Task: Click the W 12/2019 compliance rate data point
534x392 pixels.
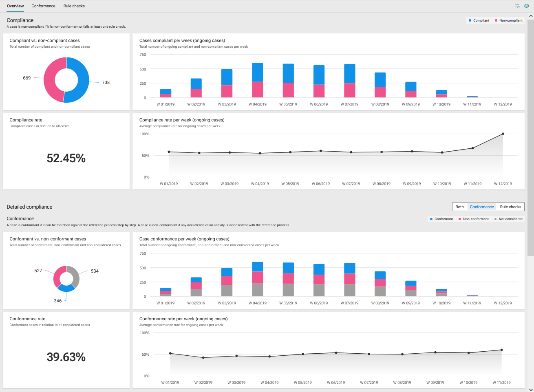Action: click(x=503, y=134)
